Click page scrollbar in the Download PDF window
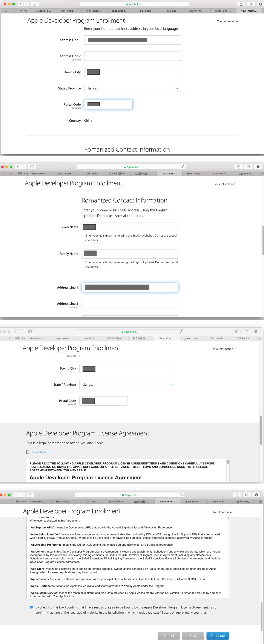The height and width of the screenshot is (644, 264). pos(261,430)
